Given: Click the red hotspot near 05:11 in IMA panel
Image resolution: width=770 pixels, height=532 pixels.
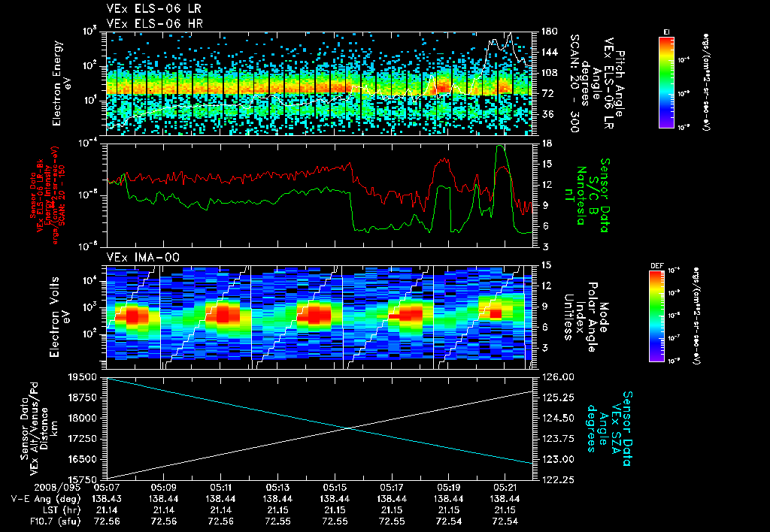Looking at the screenshot, I should point(223,315).
